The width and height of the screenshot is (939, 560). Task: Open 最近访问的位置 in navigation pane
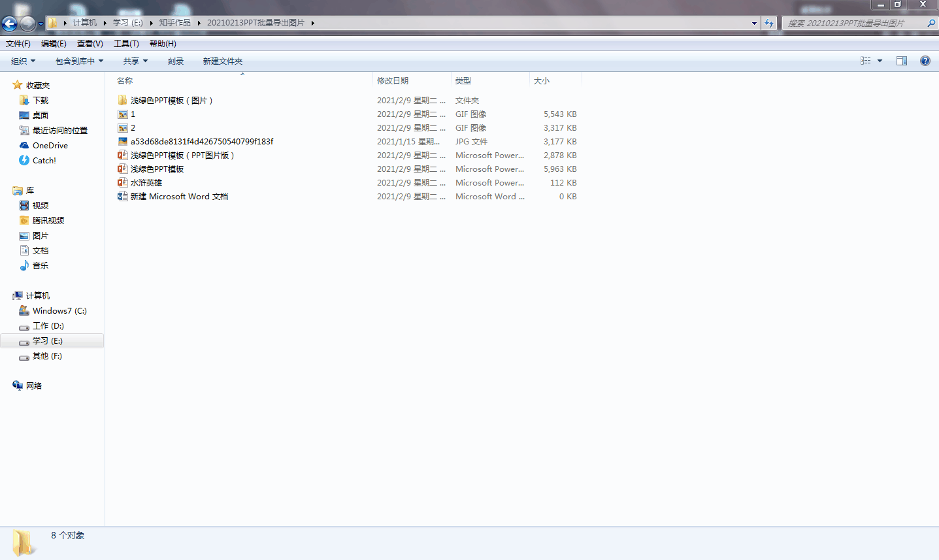60,131
